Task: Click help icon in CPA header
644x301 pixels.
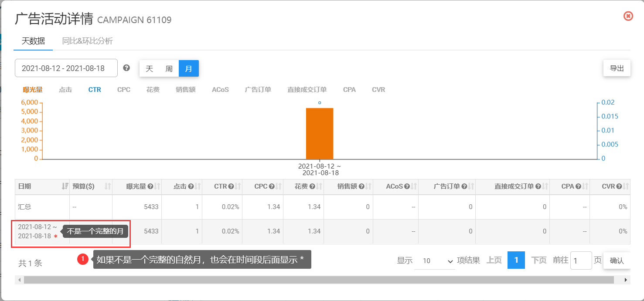Action: [x=578, y=186]
